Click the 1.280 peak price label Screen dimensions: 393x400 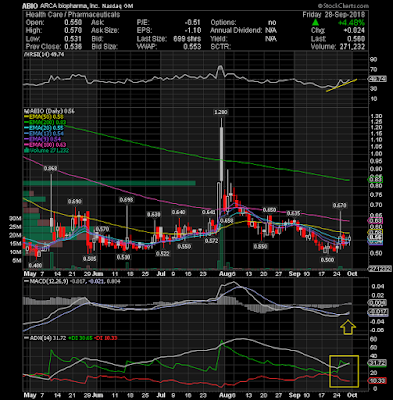pyautogui.click(x=221, y=112)
